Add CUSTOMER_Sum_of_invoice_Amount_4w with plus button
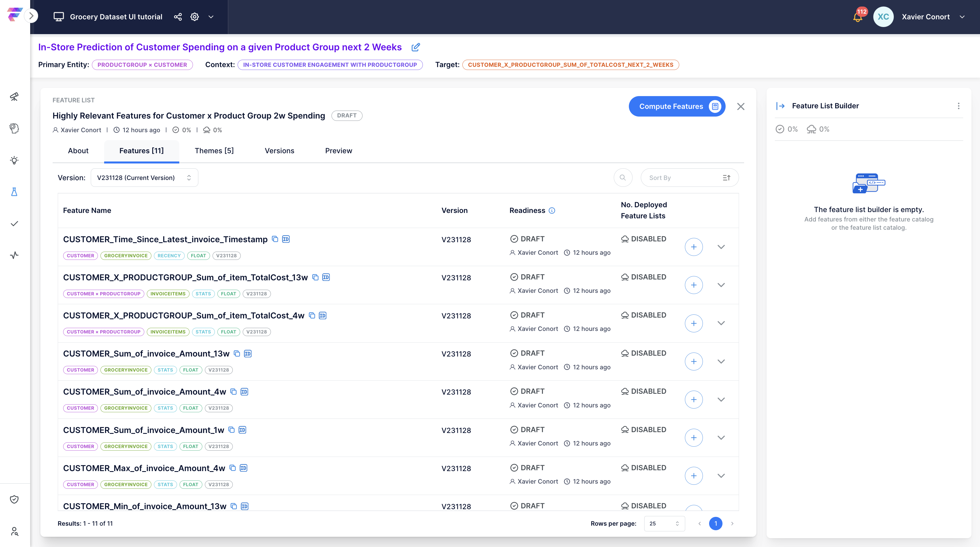The height and width of the screenshot is (547, 980). click(693, 399)
